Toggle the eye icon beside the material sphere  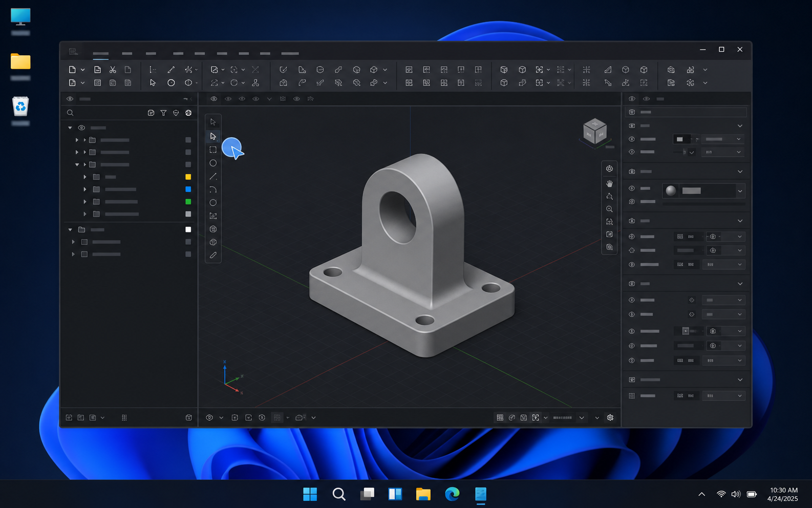pos(632,188)
